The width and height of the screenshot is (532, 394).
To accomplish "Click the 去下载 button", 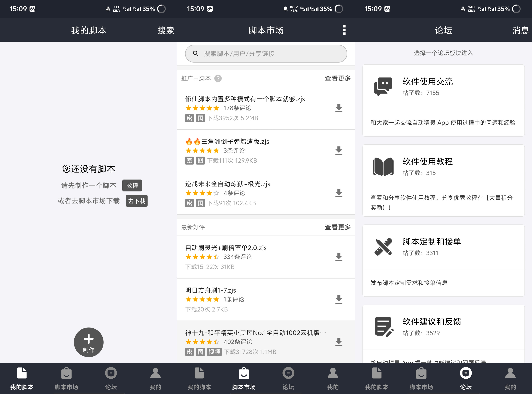I will [x=136, y=201].
